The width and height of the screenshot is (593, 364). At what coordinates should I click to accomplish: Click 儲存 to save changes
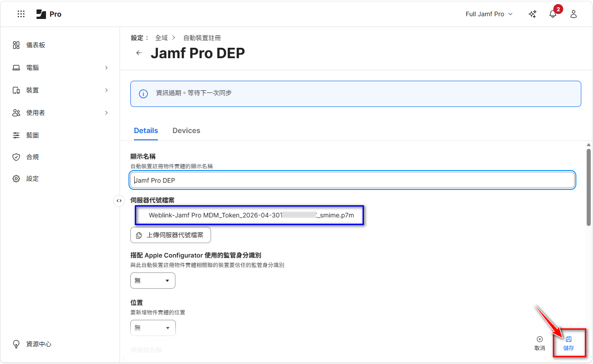click(x=569, y=344)
